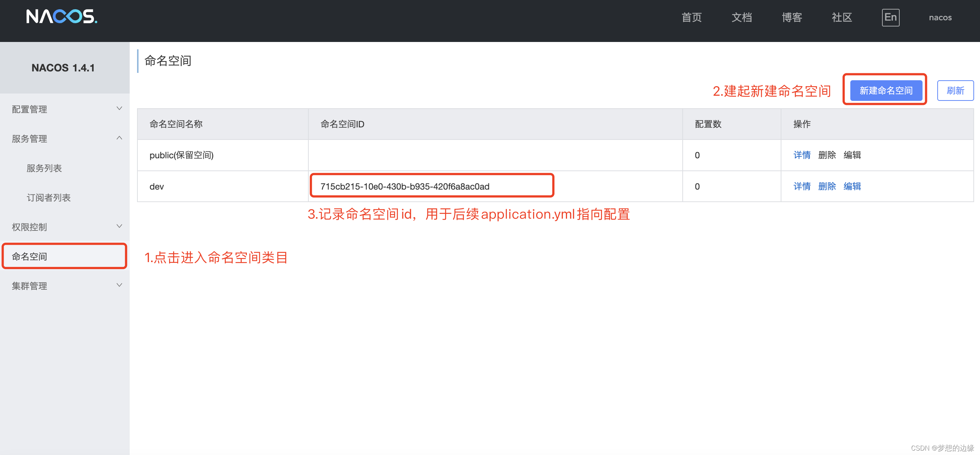Click the 命名空间 page title
Image resolution: width=980 pixels, height=455 pixels.
(167, 61)
